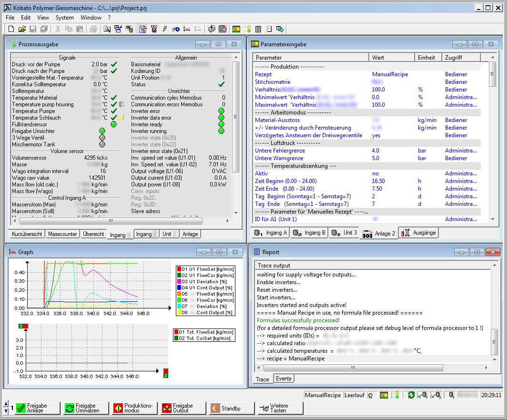Click stepper up arrow beside Freigabe Anlage
The width and height of the screenshot is (507, 420).
(x=6, y=404)
